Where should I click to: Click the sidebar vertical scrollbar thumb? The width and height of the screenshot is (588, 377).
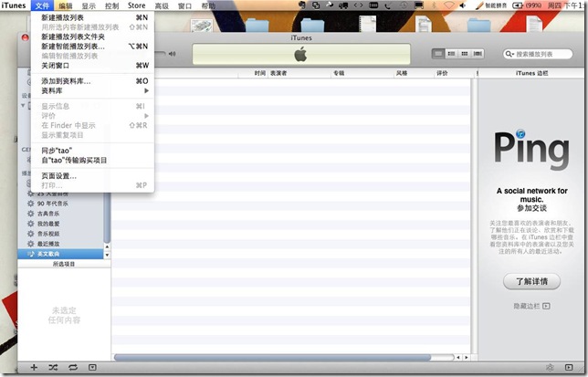click(x=107, y=217)
